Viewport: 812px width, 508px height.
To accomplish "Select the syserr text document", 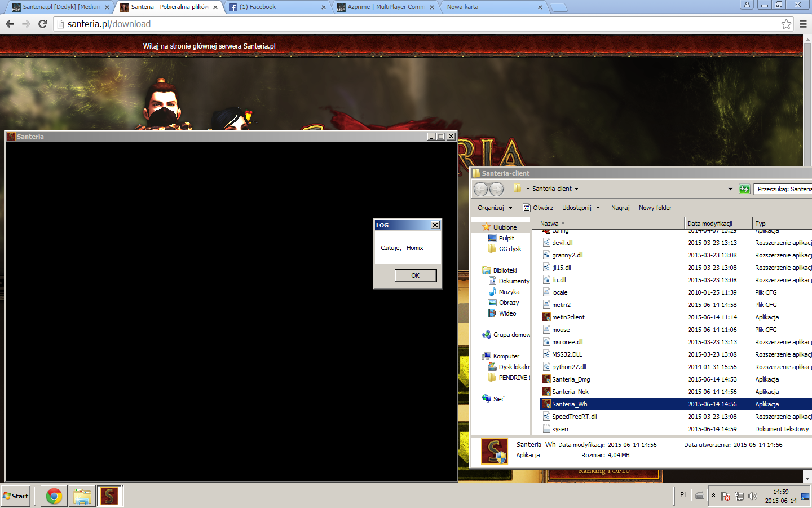I will click(561, 429).
